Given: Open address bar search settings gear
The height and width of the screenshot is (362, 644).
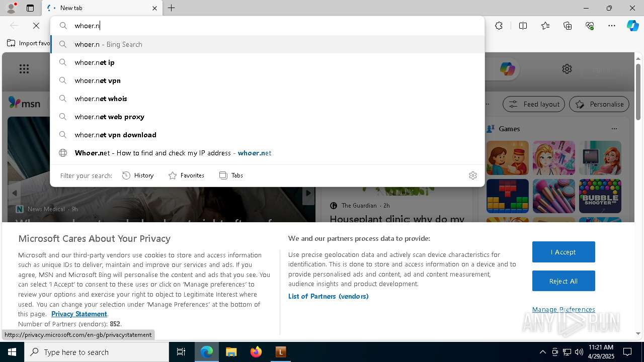Looking at the screenshot, I should pos(473,175).
